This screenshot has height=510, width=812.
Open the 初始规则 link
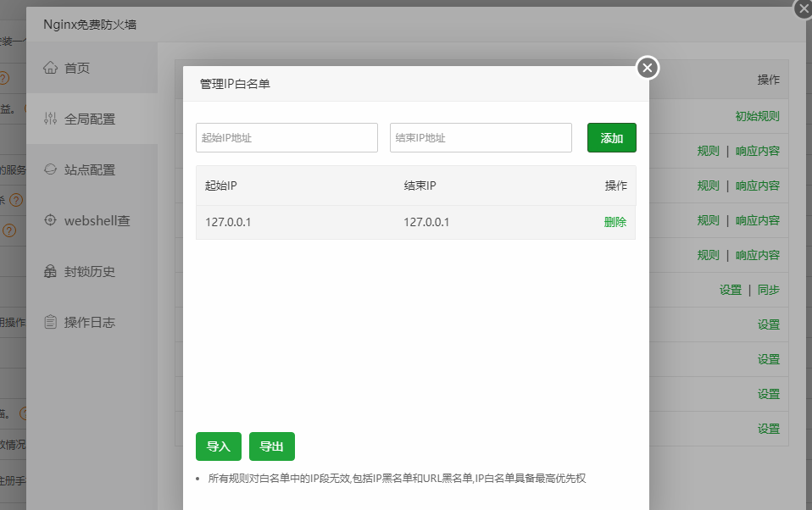757,116
